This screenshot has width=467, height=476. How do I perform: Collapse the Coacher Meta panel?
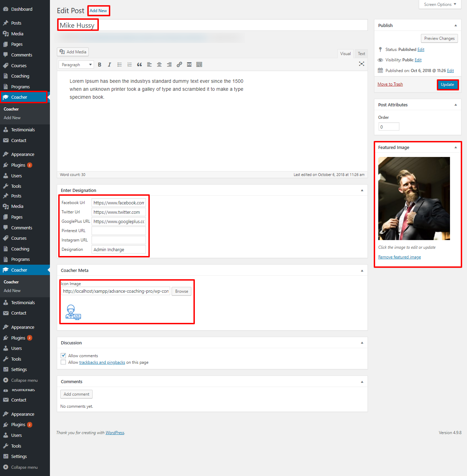point(362,271)
